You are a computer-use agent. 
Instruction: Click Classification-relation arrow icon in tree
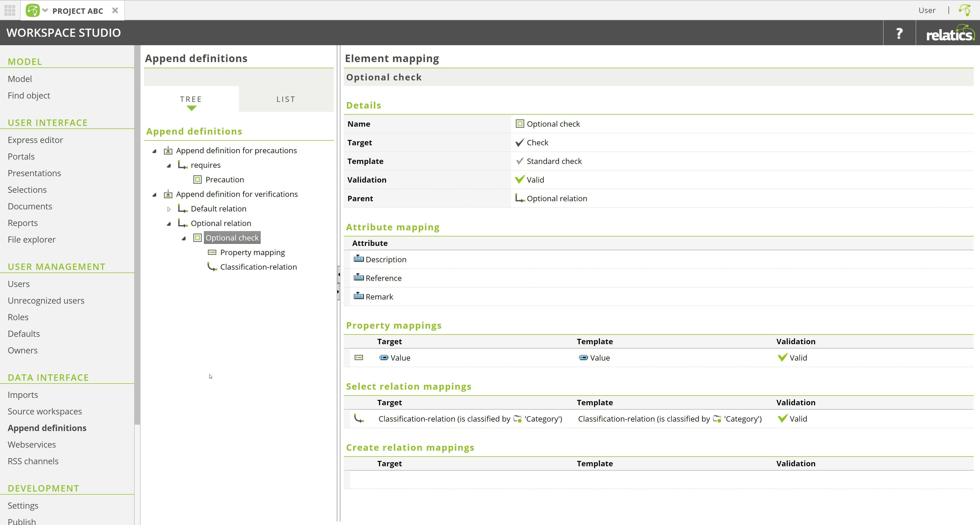212,267
